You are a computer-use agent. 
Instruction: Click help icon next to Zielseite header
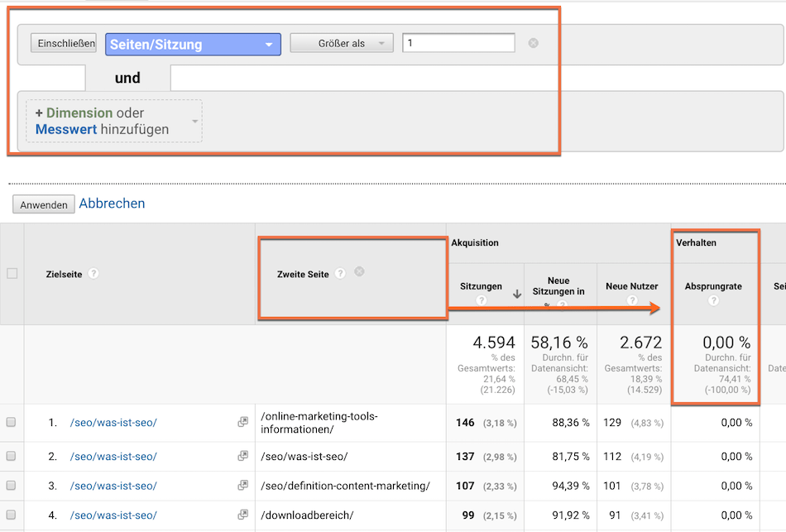[93, 274]
